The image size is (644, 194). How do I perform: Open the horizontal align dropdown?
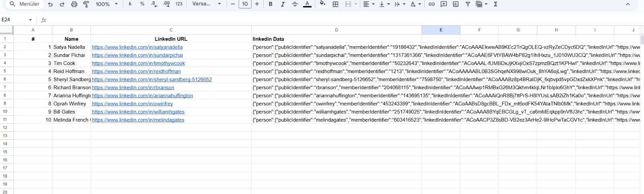tap(368, 4)
